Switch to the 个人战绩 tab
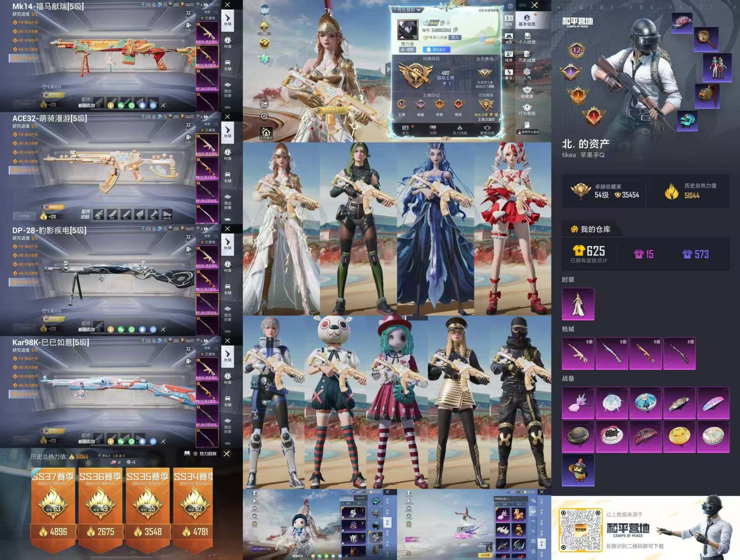Viewport: 740px width, 560px height. pyautogui.click(x=527, y=39)
